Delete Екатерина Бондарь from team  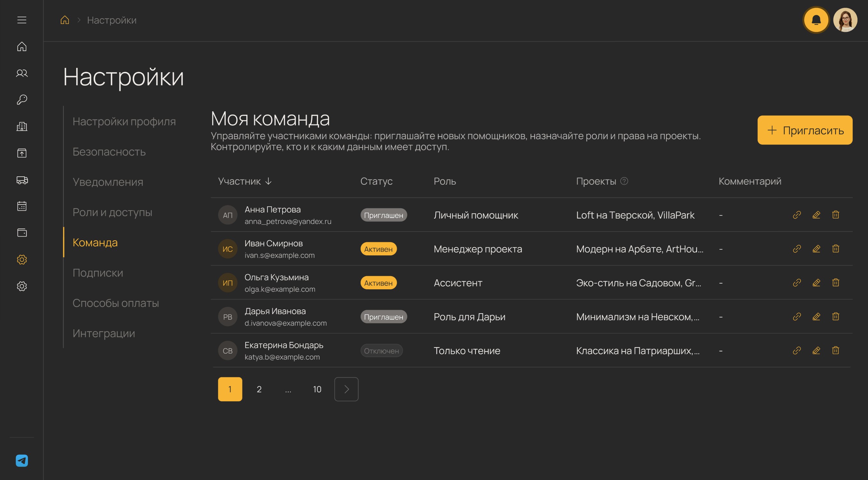pyautogui.click(x=836, y=351)
